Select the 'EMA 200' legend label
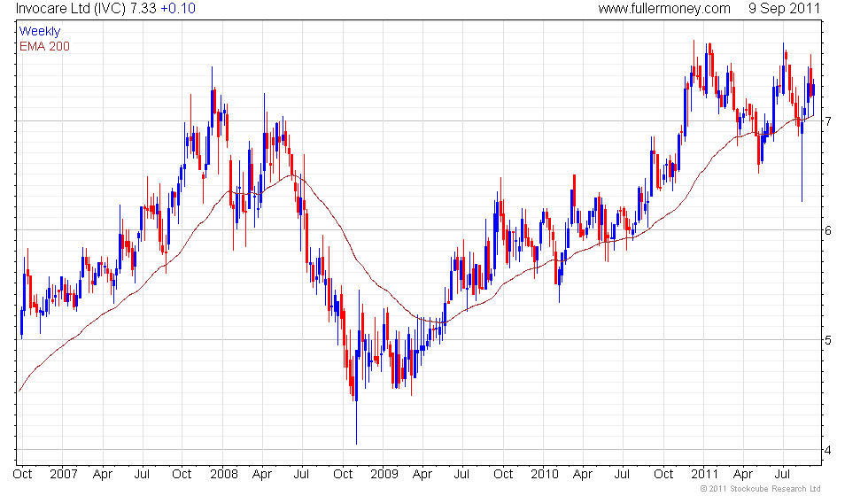Screen dimensions: 868x496 pos(44,46)
